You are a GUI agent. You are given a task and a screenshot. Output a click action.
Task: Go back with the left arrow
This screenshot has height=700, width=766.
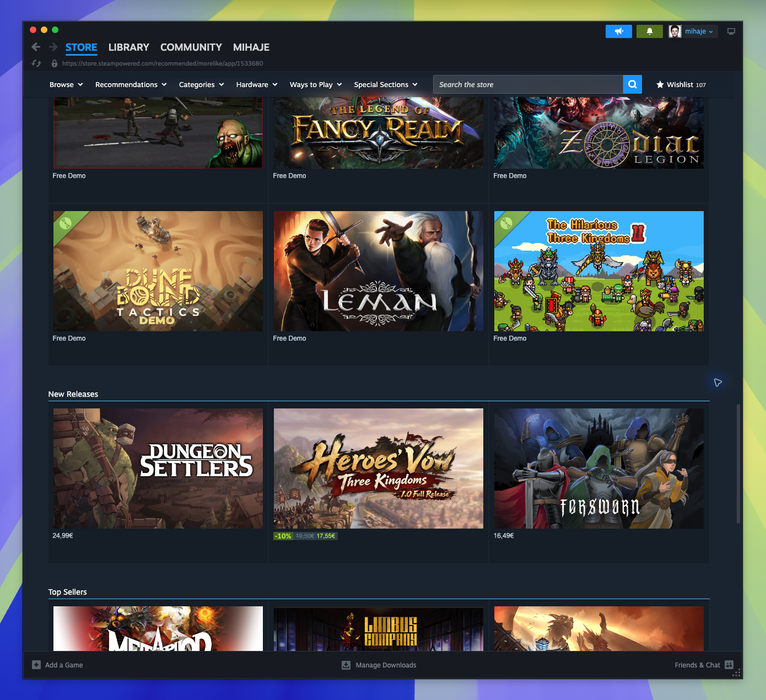tap(36, 47)
